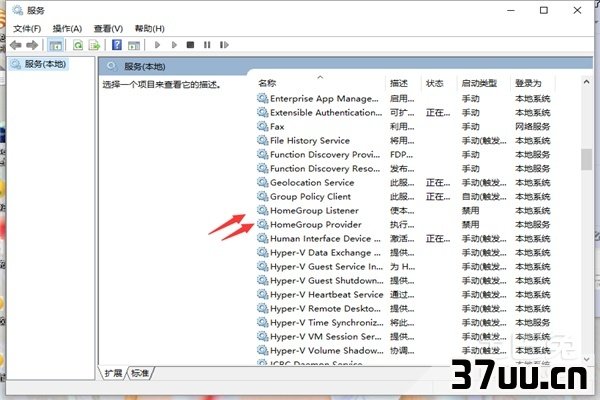Sort by the 名称 column header

click(267, 83)
